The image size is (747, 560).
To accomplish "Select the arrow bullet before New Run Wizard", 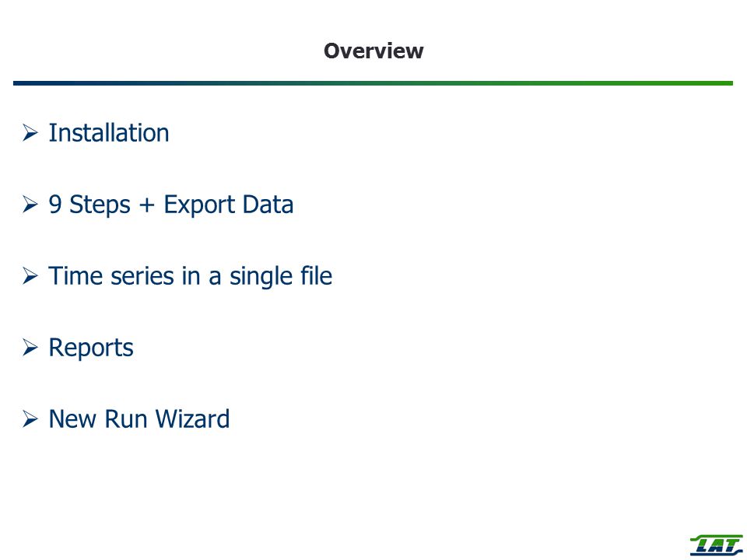I will (30, 419).
